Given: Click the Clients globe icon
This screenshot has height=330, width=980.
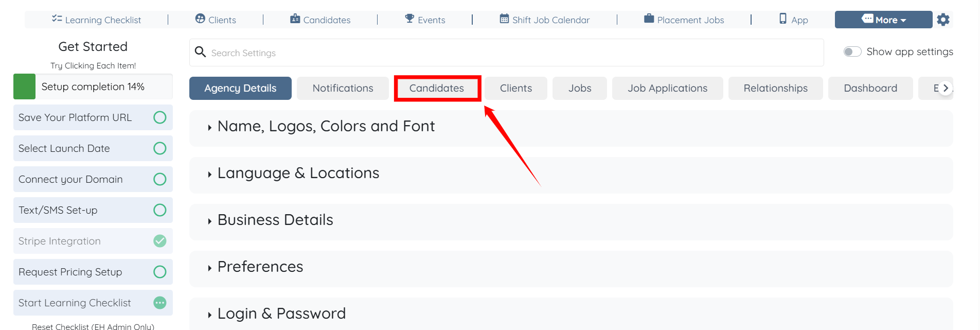Looking at the screenshot, I should pos(200,19).
